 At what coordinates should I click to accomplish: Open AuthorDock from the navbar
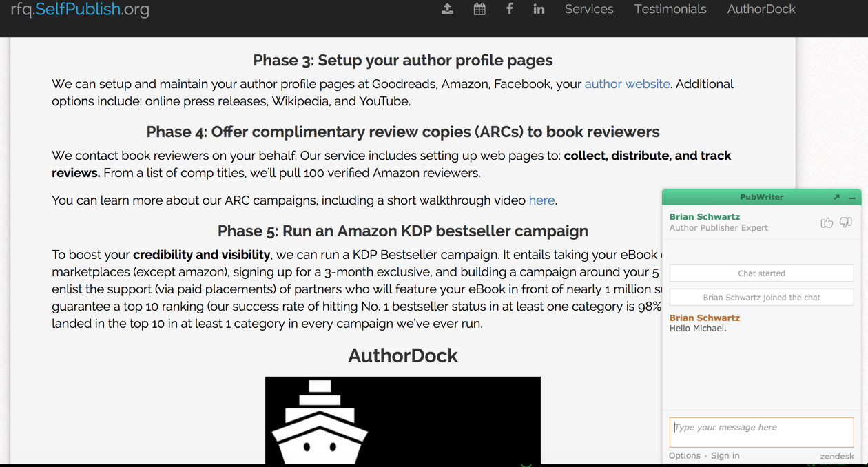(x=761, y=9)
